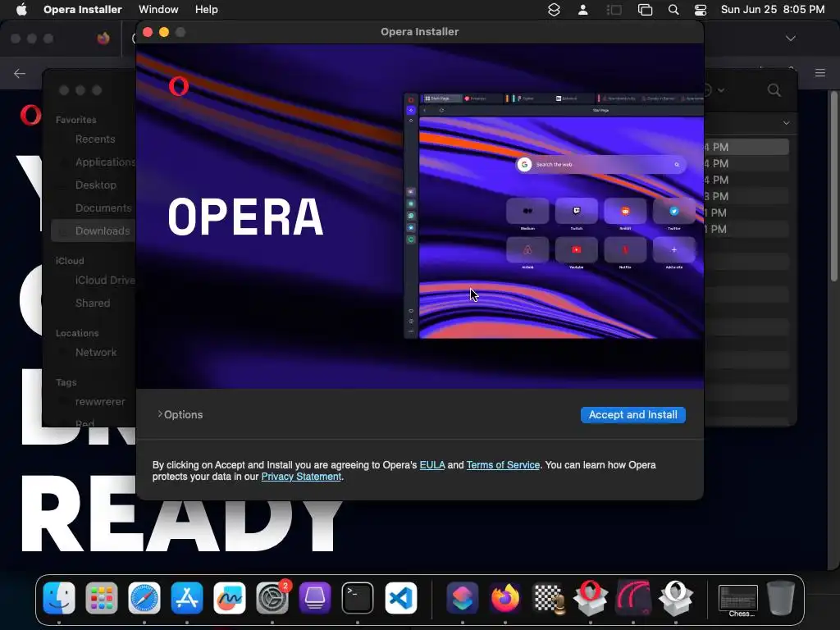Click the layered-box menu bar icon
This screenshot has width=840, height=630.
click(554, 10)
